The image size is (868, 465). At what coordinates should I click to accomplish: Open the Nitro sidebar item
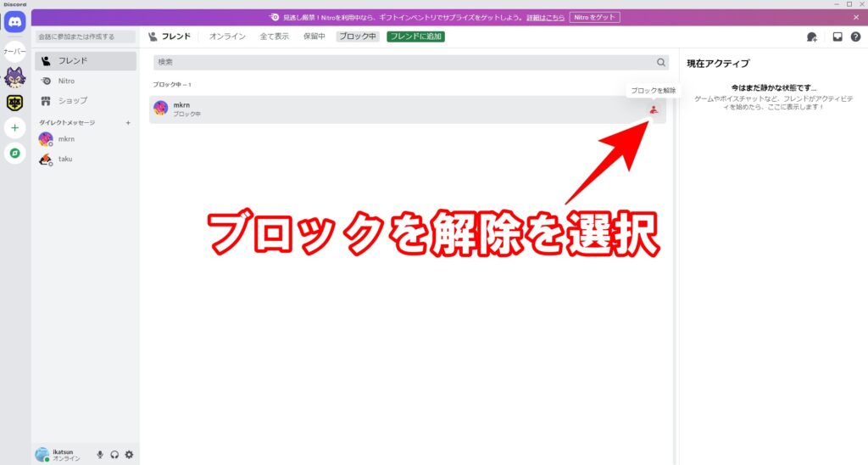click(86, 81)
